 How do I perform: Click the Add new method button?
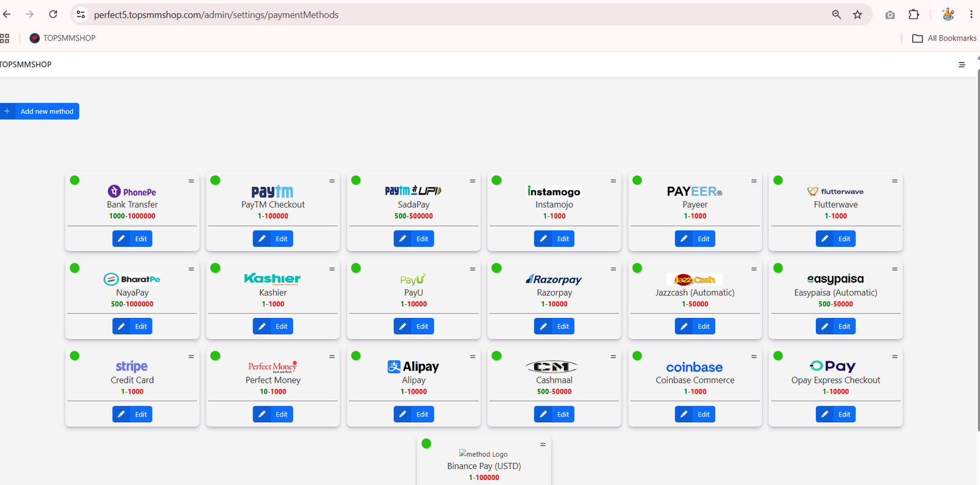point(40,111)
